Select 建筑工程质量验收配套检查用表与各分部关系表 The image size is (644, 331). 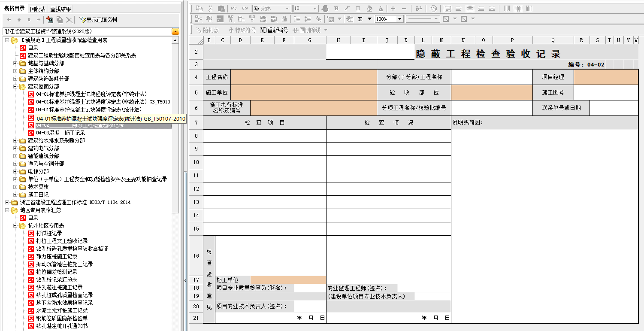pos(82,55)
